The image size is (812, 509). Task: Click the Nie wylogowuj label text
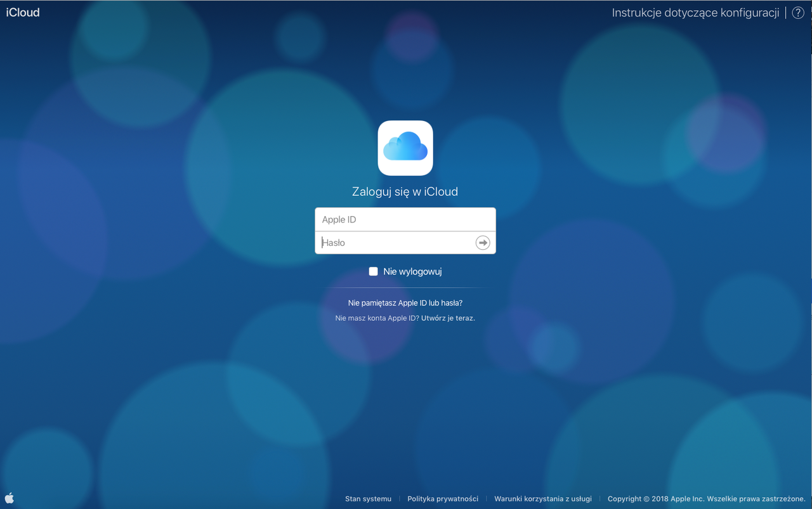click(x=412, y=271)
